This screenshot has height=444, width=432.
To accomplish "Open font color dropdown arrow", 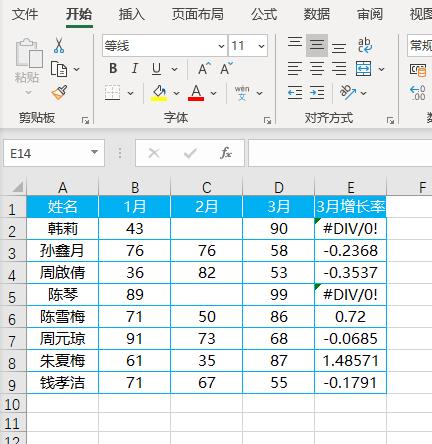I will [213, 93].
